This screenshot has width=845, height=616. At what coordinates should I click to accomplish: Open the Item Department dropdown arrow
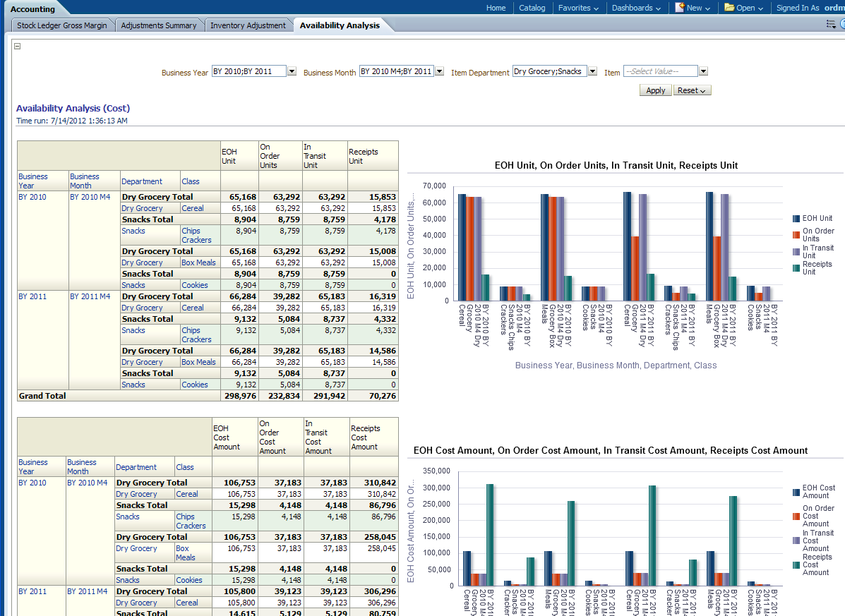593,71
